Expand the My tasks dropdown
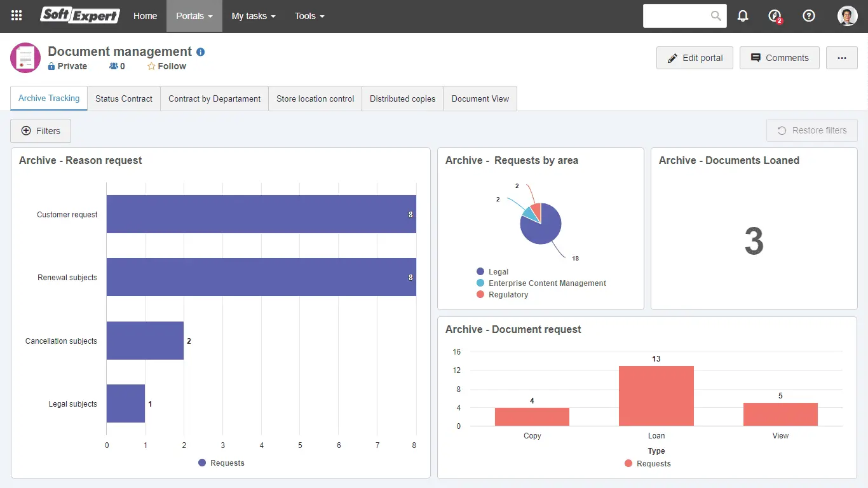868x488 pixels. pyautogui.click(x=253, y=16)
